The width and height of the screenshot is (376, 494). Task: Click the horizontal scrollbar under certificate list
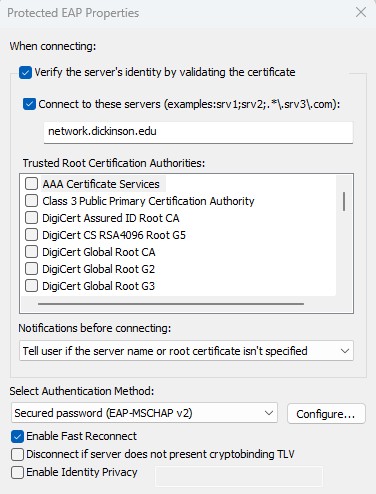171,304
